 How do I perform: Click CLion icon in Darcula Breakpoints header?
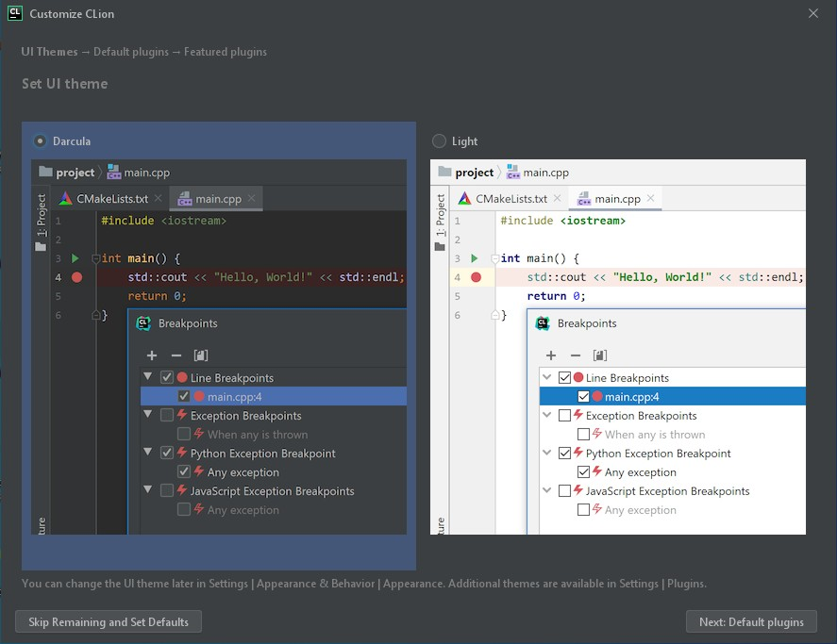pyautogui.click(x=143, y=323)
